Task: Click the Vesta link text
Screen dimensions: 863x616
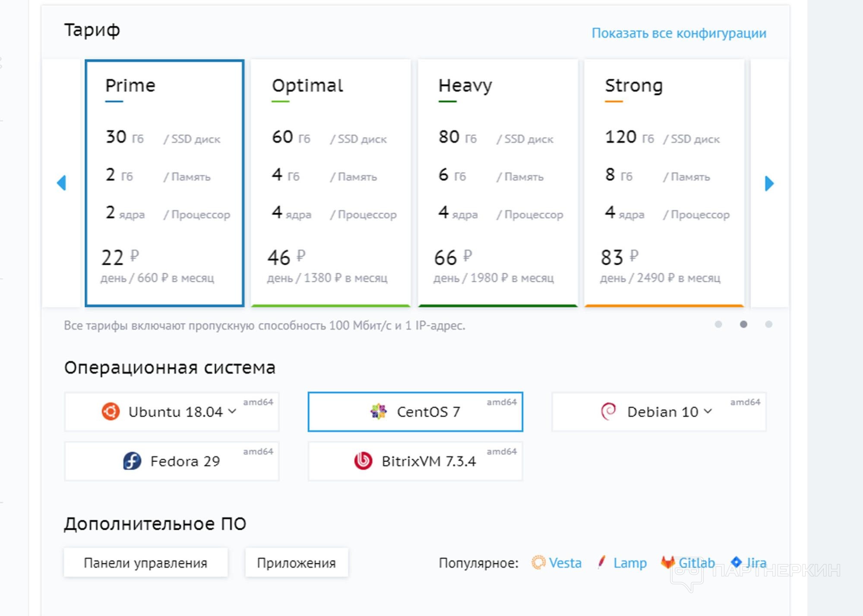Action: 565,563
